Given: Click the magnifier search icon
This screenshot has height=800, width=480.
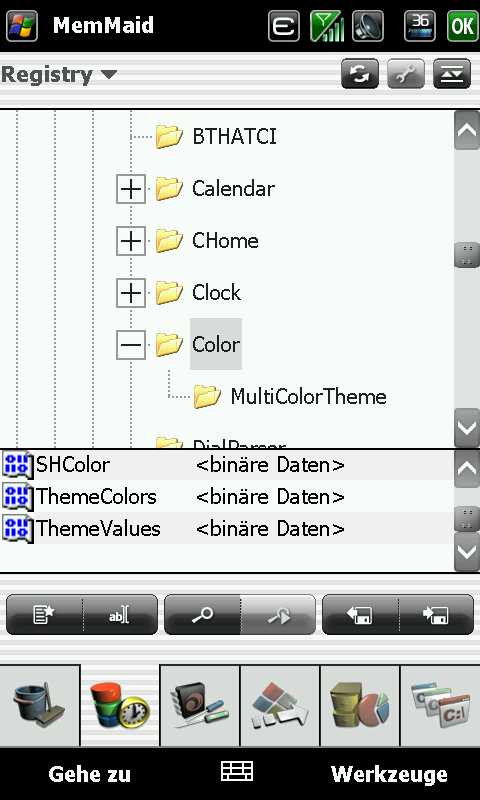Looking at the screenshot, I should pos(202,614).
